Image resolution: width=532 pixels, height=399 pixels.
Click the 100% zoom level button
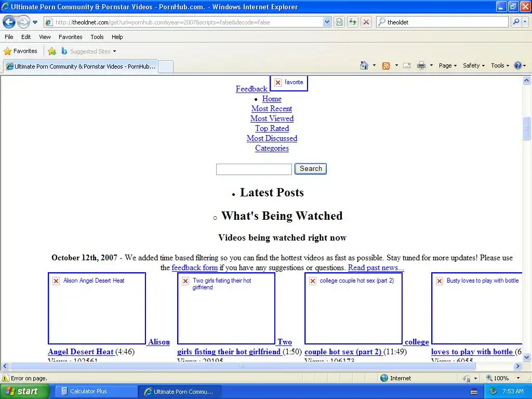point(498,378)
